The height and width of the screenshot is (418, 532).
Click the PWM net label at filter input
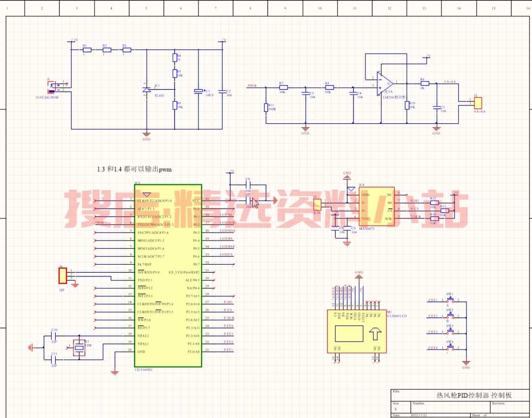[252, 86]
